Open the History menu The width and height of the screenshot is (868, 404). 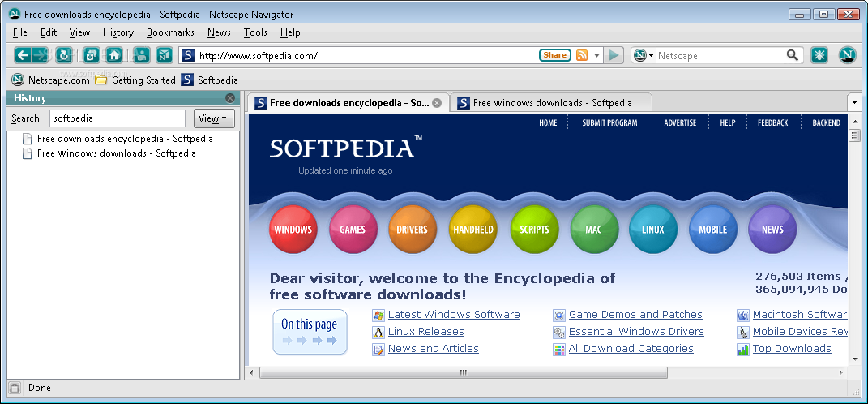click(x=118, y=32)
